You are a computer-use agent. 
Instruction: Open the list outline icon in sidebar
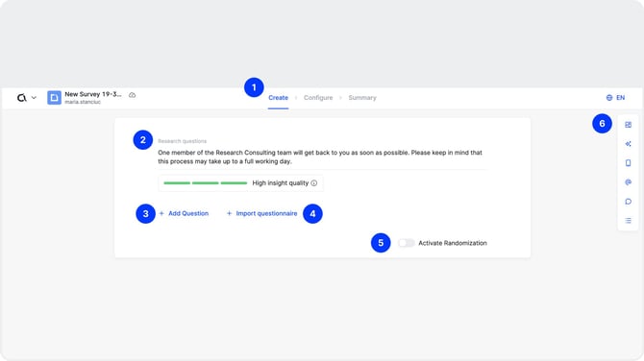pyautogui.click(x=628, y=221)
